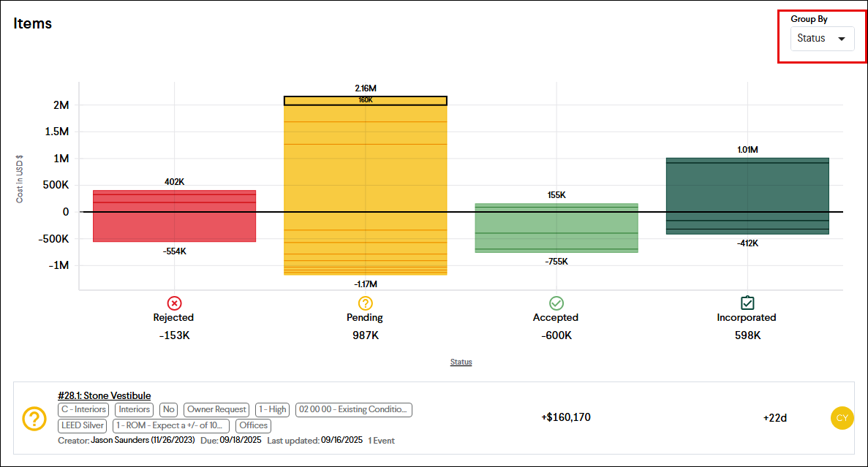Open the #28.1: Stone Vestibule item link
This screenshot has height=467, width=868.
[x=105, y=396]
